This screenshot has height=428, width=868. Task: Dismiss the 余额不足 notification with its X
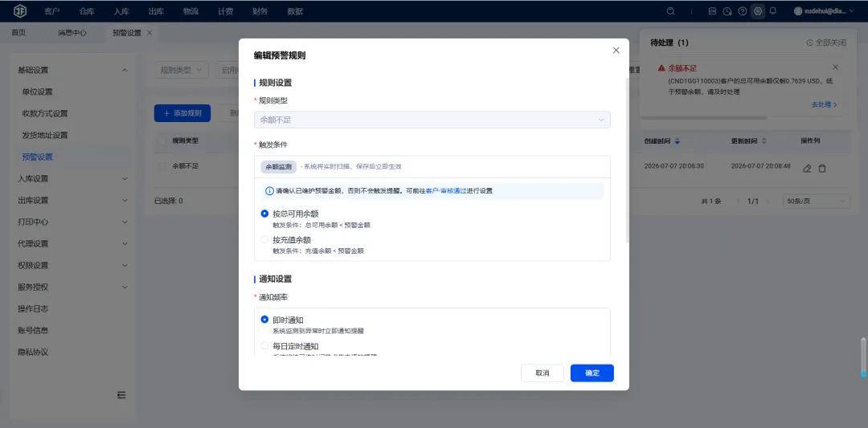[x=835, y=67]
